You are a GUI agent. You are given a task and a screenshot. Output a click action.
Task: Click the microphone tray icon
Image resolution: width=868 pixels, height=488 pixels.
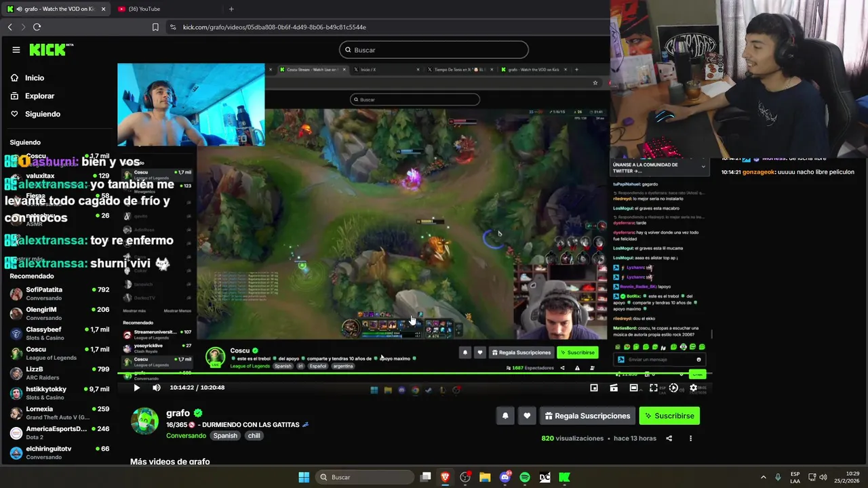click(778, 477)
